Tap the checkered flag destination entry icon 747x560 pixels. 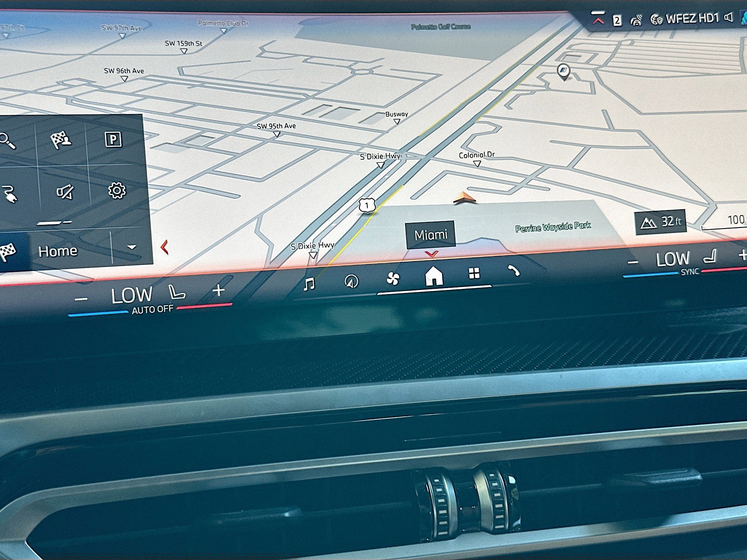coord(61,140)
